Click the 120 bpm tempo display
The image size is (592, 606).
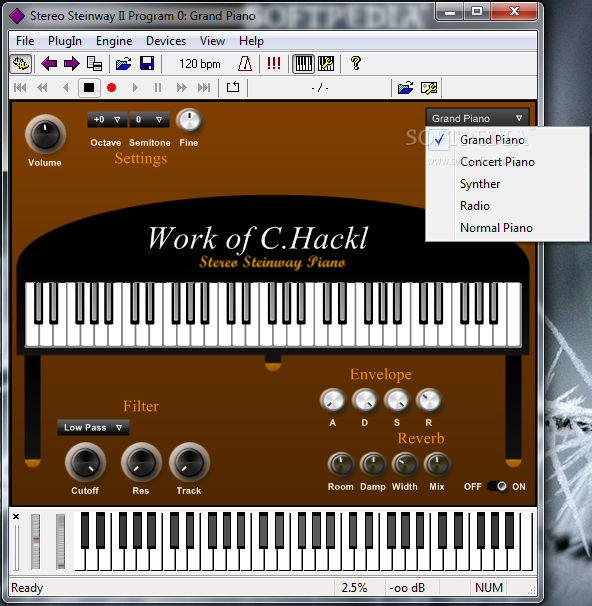(x=199, y=64)
